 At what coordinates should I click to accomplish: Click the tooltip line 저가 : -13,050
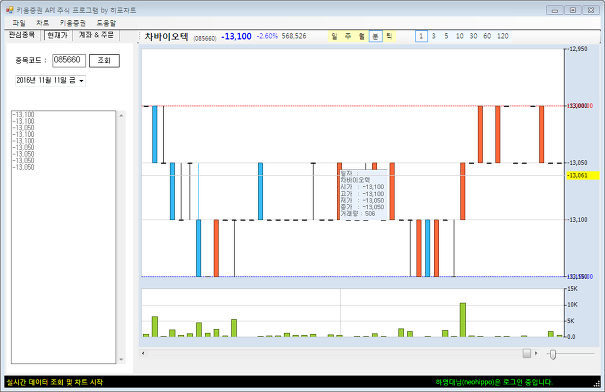point(362,200)
